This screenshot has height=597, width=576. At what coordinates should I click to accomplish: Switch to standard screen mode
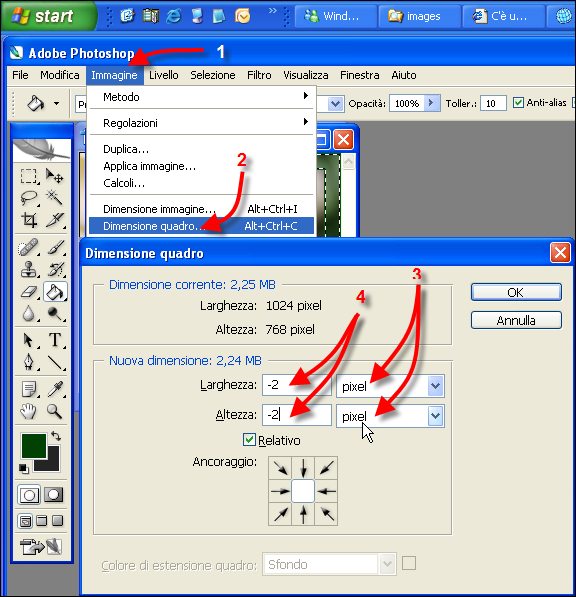pos(25,521)
